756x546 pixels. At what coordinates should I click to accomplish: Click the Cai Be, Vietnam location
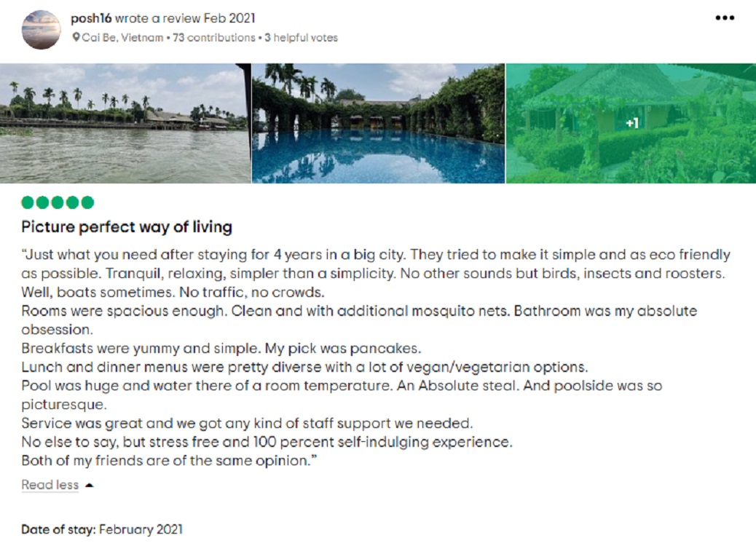122,38
